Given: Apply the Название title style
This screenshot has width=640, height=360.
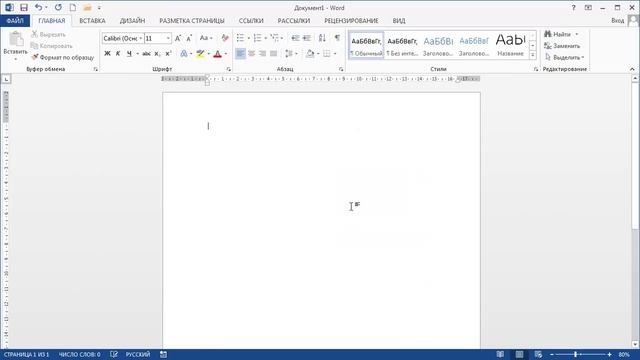Looking at the screenshot, I should [510, 46].
